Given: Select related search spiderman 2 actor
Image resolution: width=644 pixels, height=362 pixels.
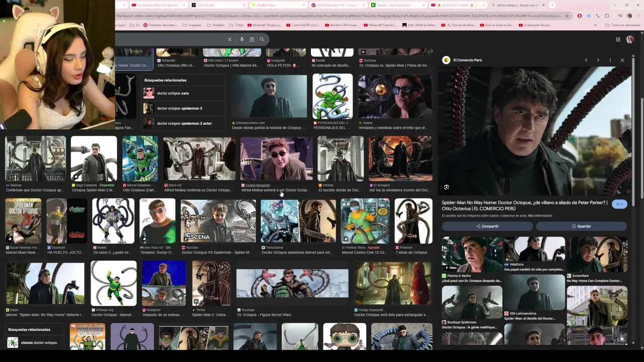Looking at the screenshot, I should [184, 123].
